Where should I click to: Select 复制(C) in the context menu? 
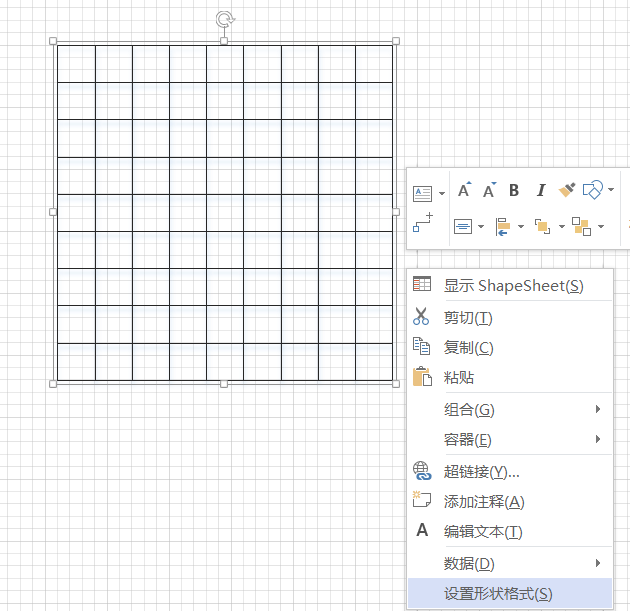point(510,347)
